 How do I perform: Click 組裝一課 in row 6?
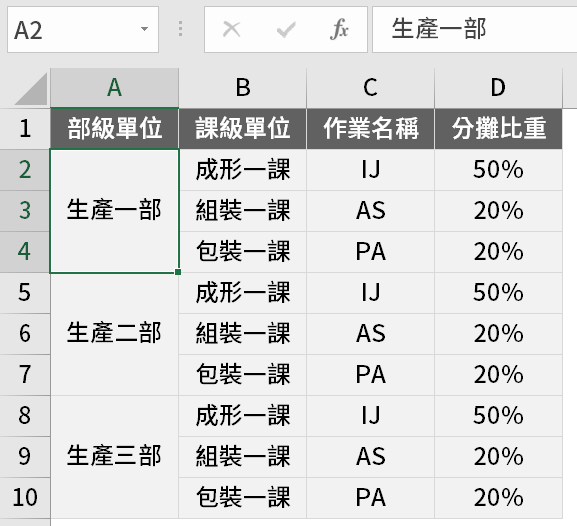243,334
